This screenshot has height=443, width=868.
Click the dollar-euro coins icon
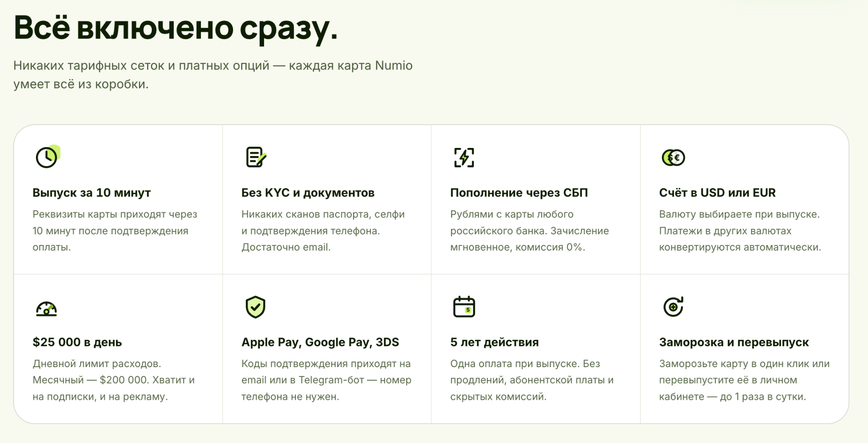point(673,158)
